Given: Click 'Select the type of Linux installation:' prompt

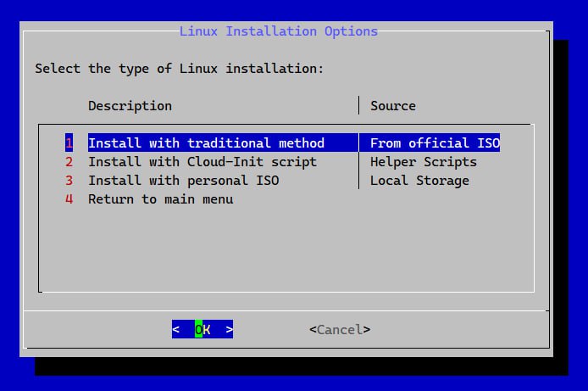Looking at the screenshot, I should click(x=180, y=69).
